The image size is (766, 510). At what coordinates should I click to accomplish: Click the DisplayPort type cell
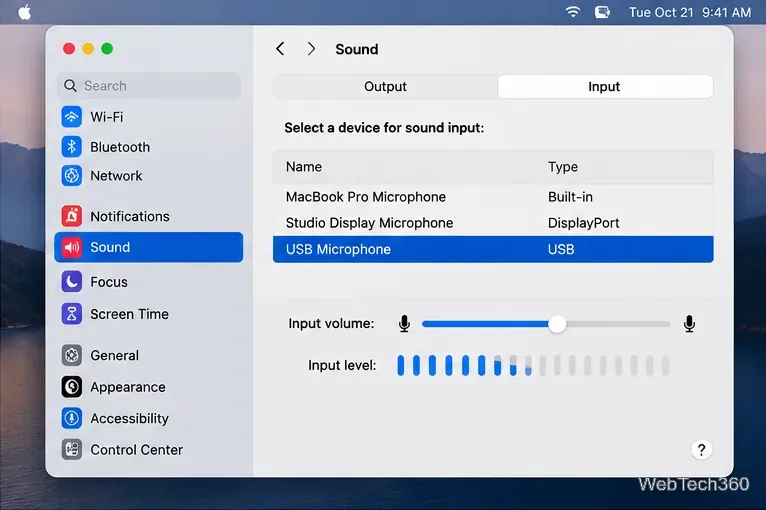pyautogui.click(x=583, y=223)
